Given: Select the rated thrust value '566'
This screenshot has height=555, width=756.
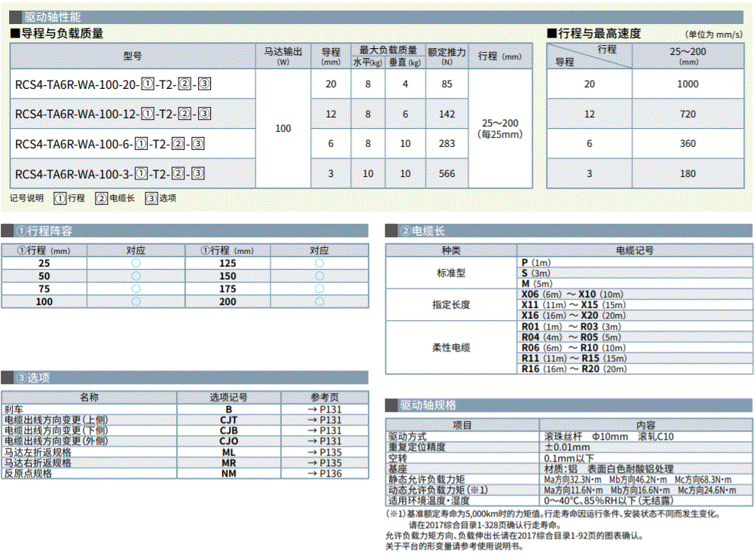Looking at the screenshot, I should [447, 174].
